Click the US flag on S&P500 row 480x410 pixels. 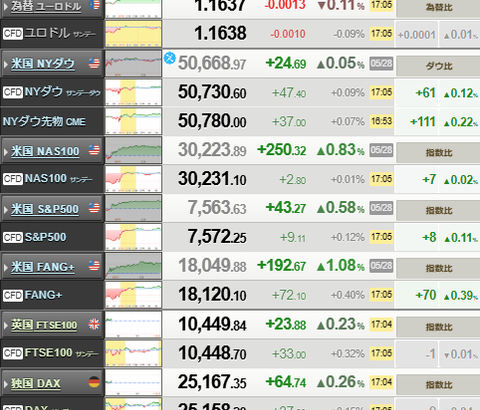coord(94,208)
